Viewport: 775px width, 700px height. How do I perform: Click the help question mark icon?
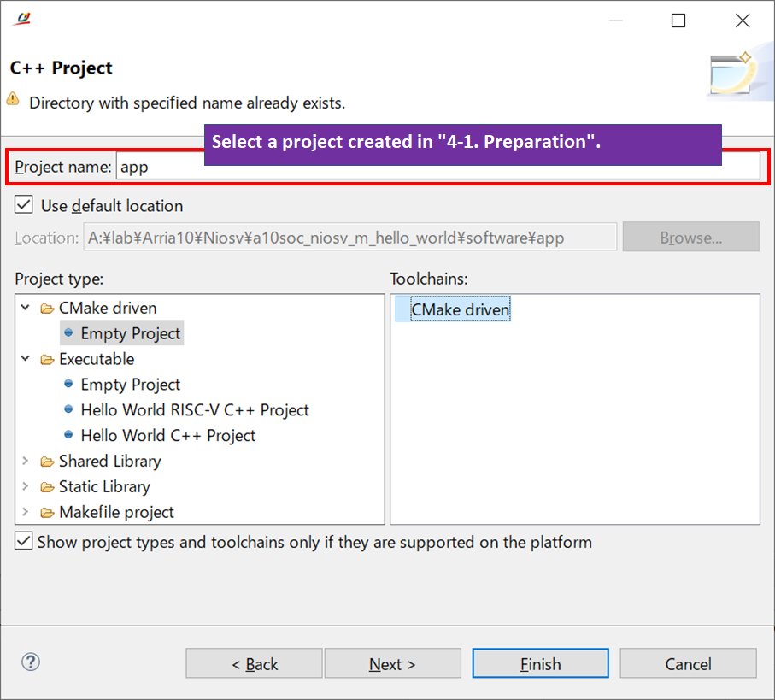[x=30, y=662]
